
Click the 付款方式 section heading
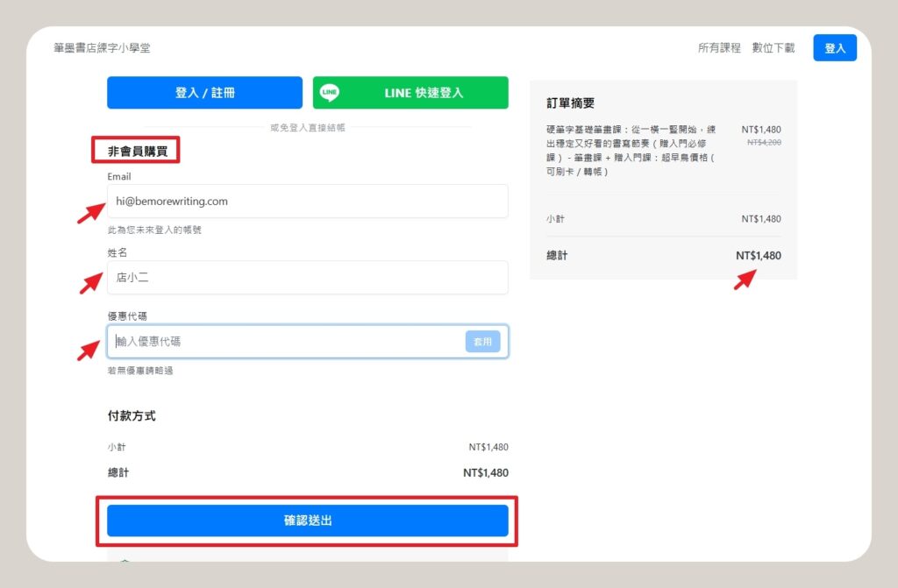132,416
